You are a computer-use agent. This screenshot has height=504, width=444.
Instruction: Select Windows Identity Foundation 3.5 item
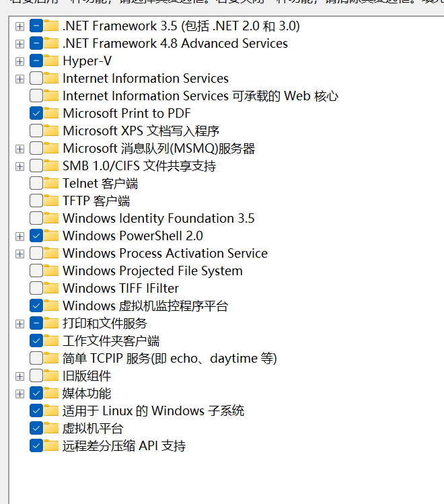tap(159, 218)
